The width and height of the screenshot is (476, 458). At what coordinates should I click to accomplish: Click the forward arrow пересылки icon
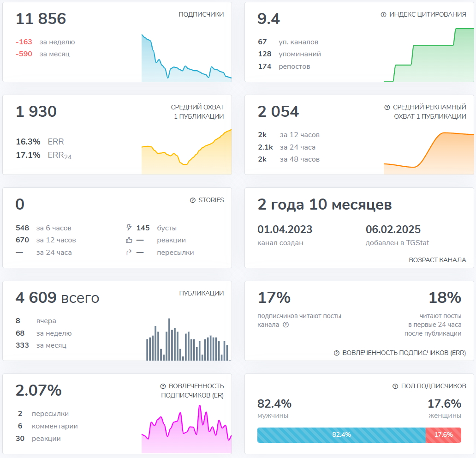(x=129, y=253)
